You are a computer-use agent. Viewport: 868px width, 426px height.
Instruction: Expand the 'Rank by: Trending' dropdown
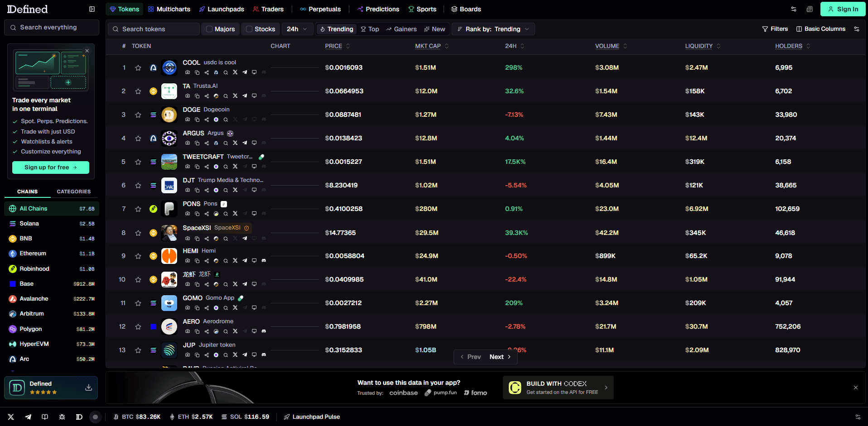(x=493, y=29)
